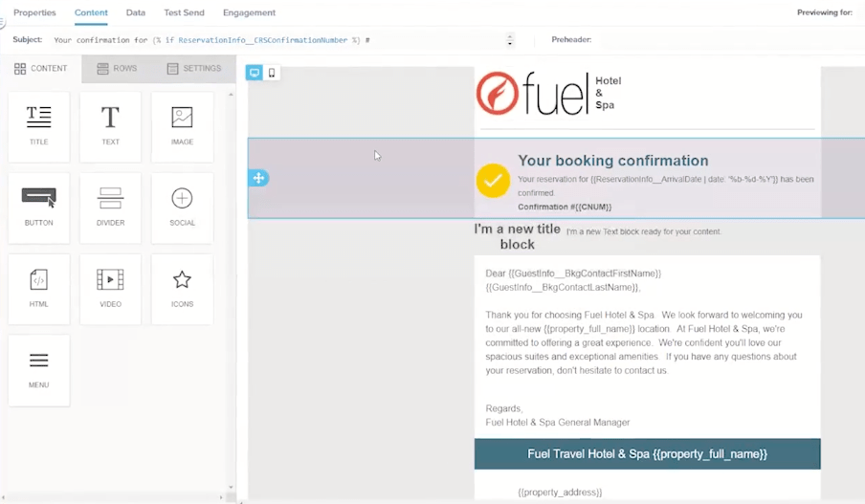Click the Subject line input field
Screen dimensions: 865x504
(278, 40)
